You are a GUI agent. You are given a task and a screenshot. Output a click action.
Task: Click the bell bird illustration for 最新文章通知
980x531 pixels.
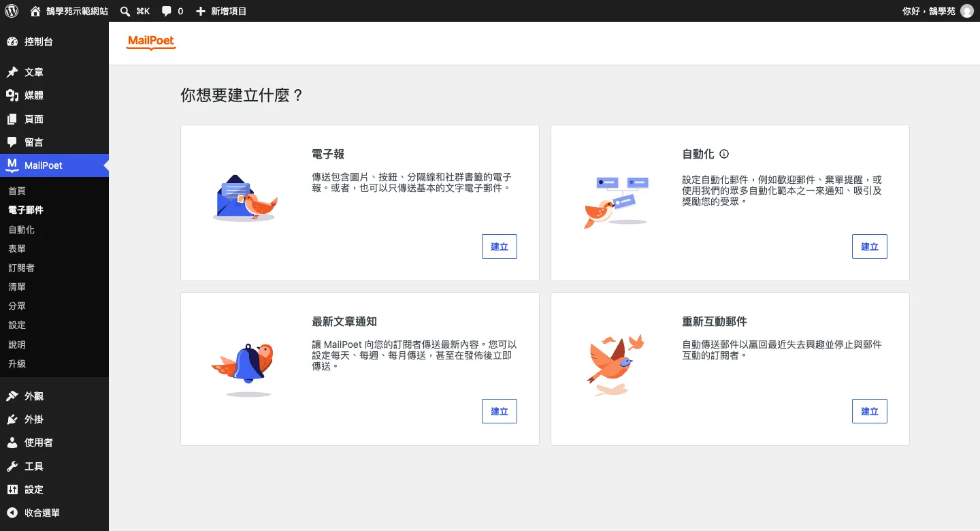coord(243,369)
